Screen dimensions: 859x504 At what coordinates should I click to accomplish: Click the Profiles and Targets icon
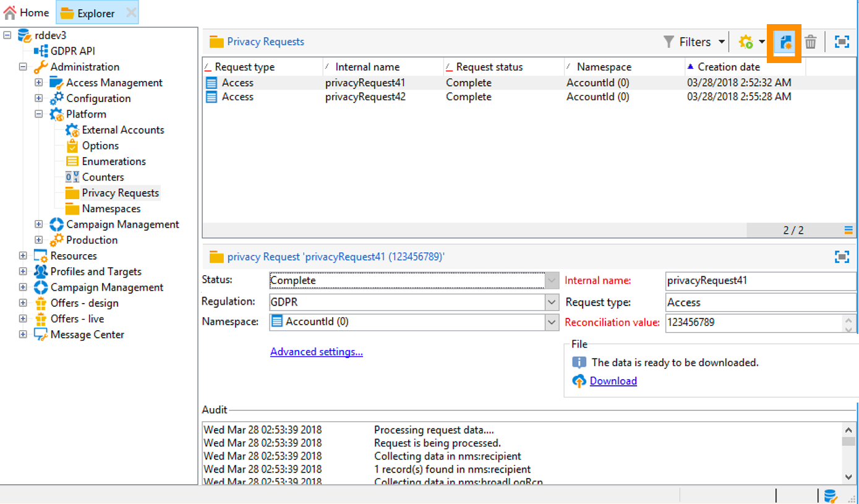coord(41,271)
